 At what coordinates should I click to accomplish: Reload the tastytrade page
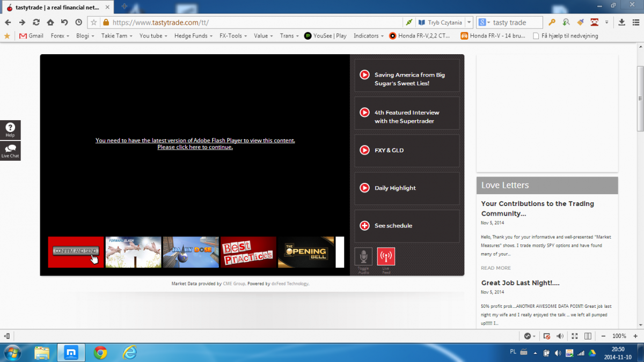[36, 23]
